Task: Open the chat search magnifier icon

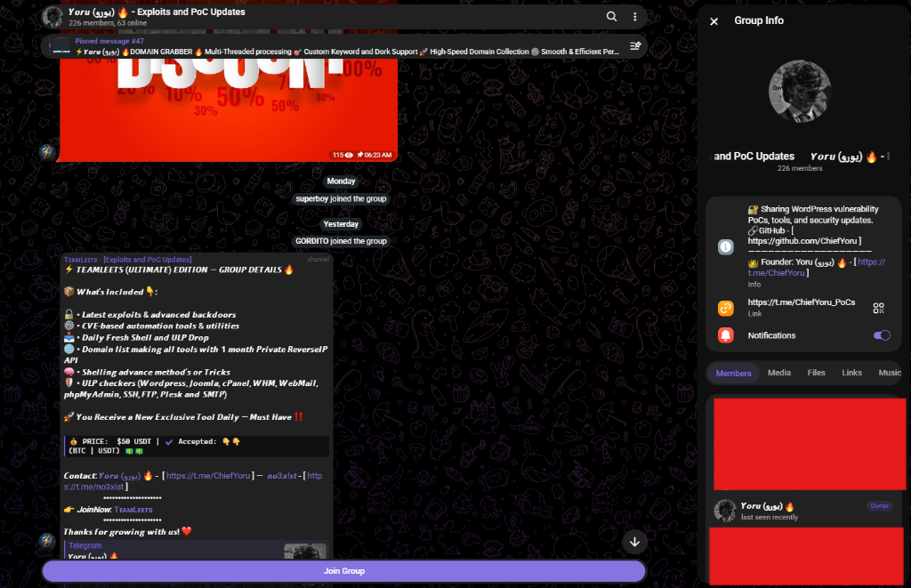Action: (x=611, y=17)
